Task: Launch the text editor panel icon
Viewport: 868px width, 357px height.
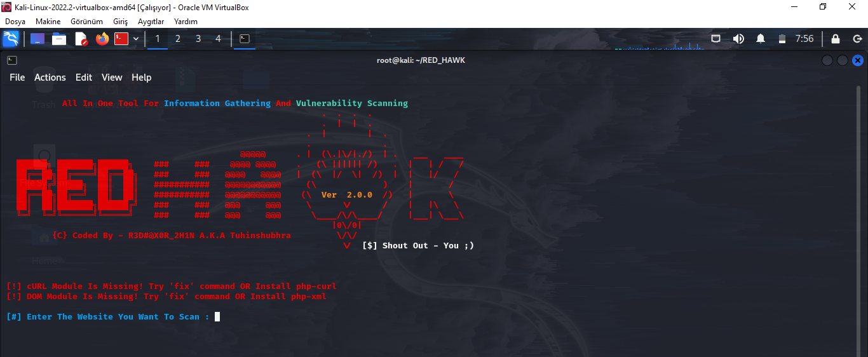Action: pos(81,39)
